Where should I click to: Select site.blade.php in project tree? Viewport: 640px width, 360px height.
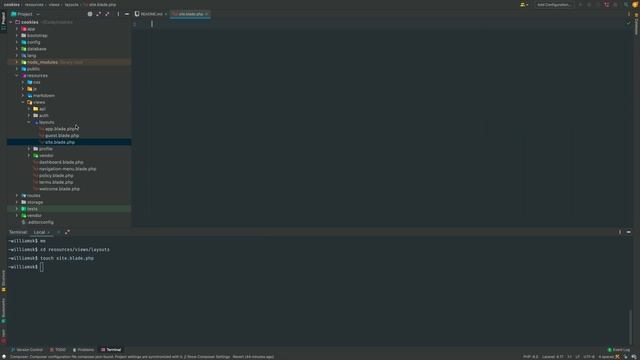coord(60,142)
